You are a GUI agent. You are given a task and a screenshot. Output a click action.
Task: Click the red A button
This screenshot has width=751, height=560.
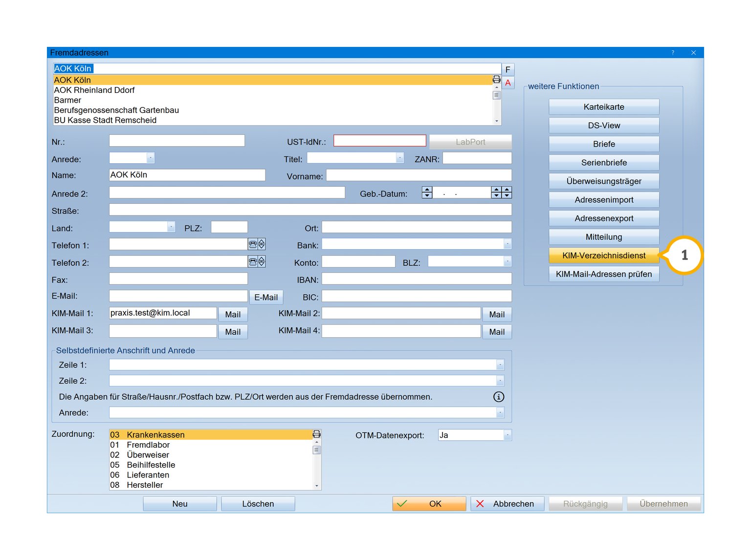pos(508,83)
